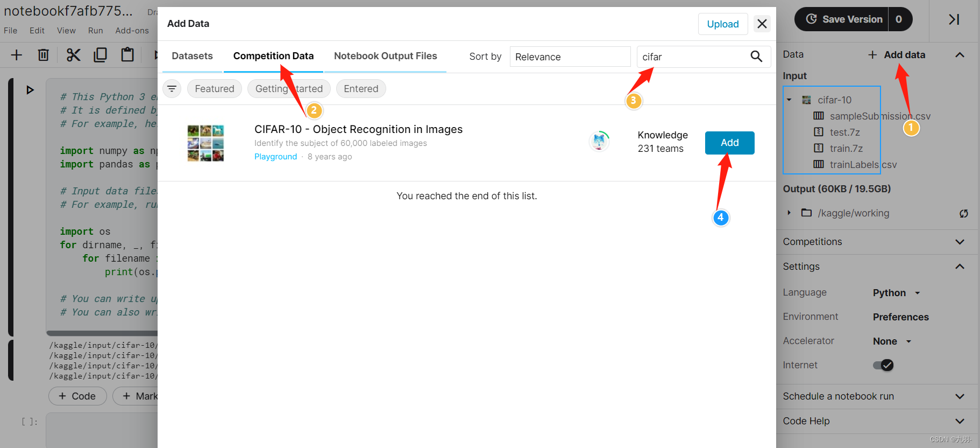Switch to the Datasets tab
The width and height of the screenshot is (980, 448).
pos(192,56)
